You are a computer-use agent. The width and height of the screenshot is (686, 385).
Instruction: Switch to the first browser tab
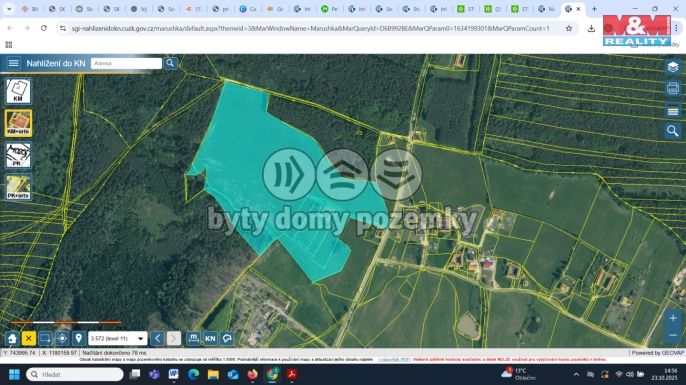[x=31, y=9]
